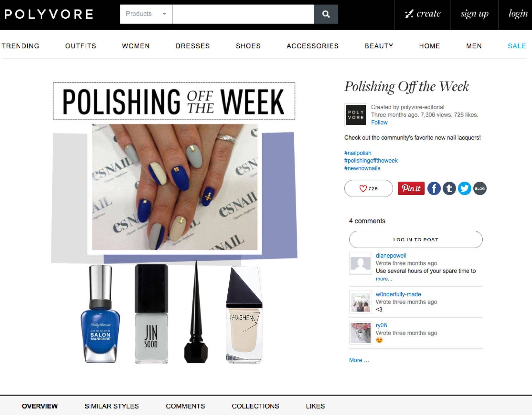Open the SALE navigation link
Viewport: 532px width, 415px height.
pos(517,46)
